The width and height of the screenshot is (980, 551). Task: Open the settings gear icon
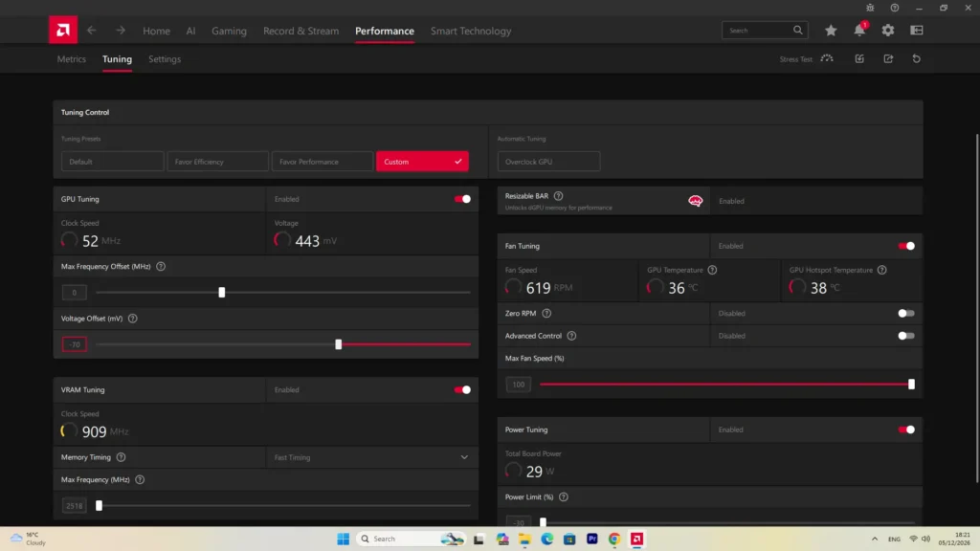(x=888, y=30)
